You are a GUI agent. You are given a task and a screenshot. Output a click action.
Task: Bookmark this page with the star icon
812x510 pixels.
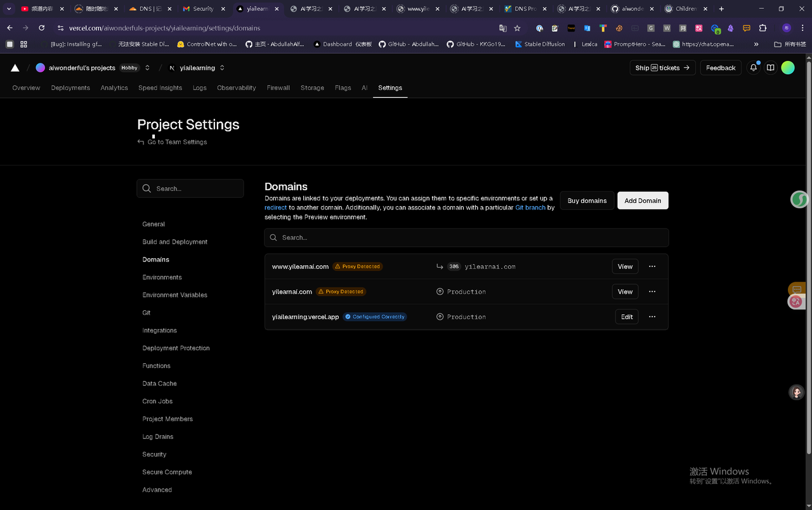coord(517,28)
